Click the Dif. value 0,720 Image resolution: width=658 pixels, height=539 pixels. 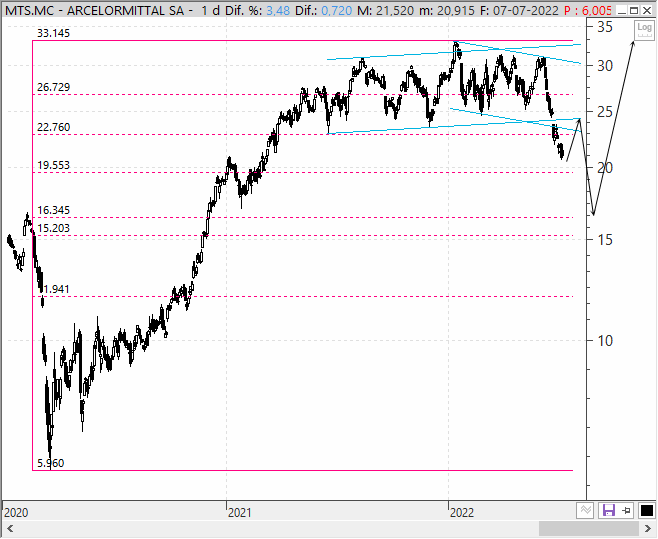336,10
